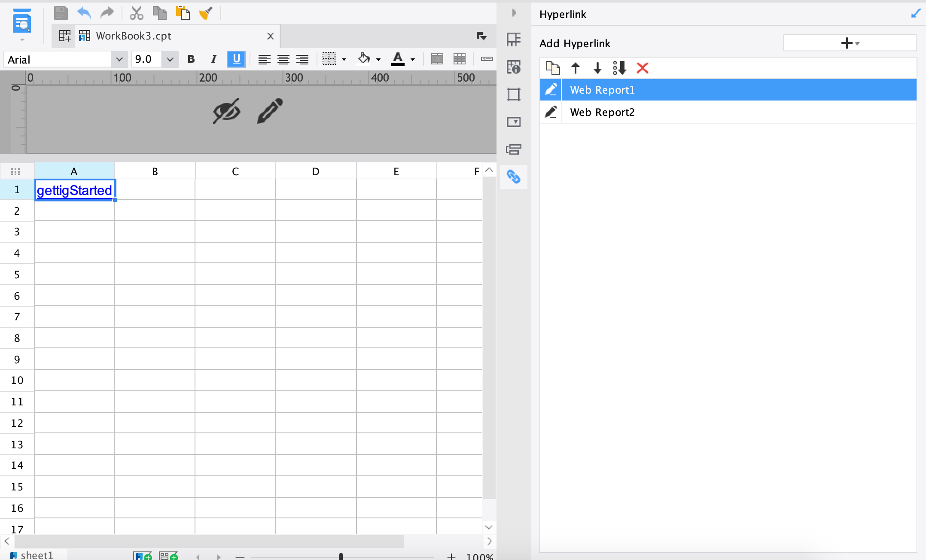The image size is (926, 560).
Task: Click column header C
Action: tap(235, 171)
